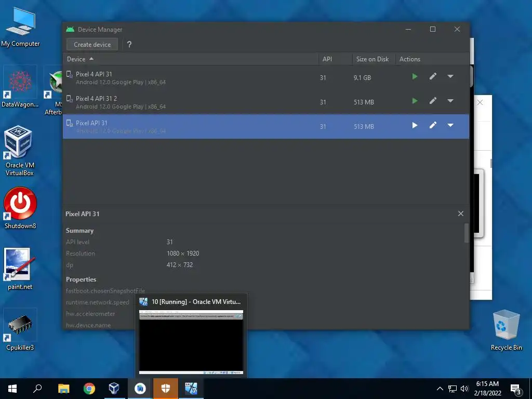This screenshot has height=399, width=532.
Task: Launch the Pixel 4 API 31 2 emulator
Action: click(x=415, y=101)
